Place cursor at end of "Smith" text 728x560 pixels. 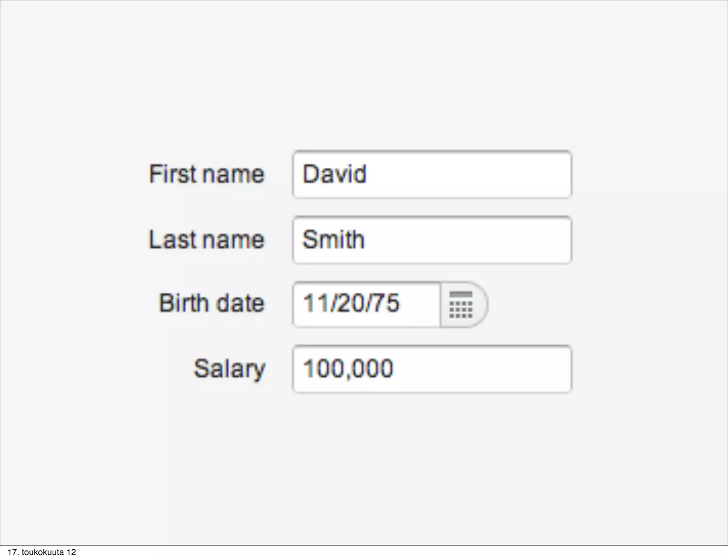(366, 239)
